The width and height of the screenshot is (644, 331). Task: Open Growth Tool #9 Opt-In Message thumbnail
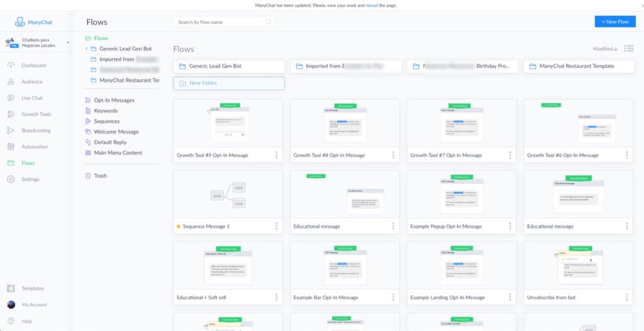[228, 123]
